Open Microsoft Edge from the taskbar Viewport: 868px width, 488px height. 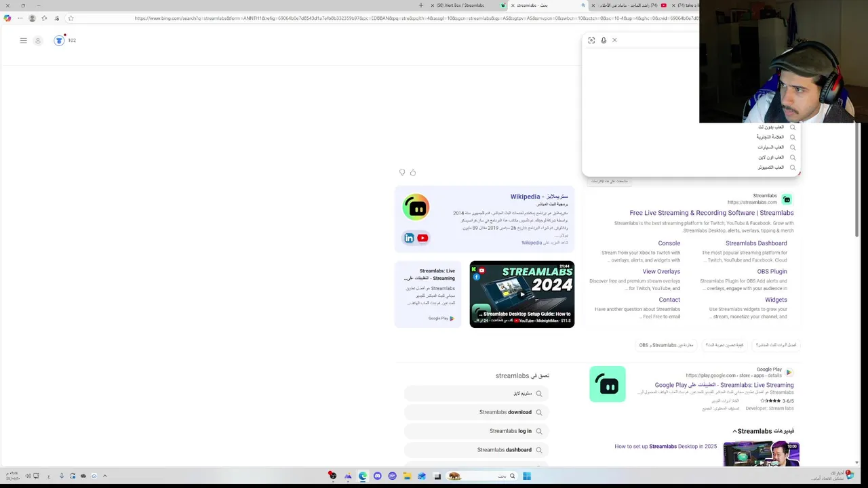[363, 476]
